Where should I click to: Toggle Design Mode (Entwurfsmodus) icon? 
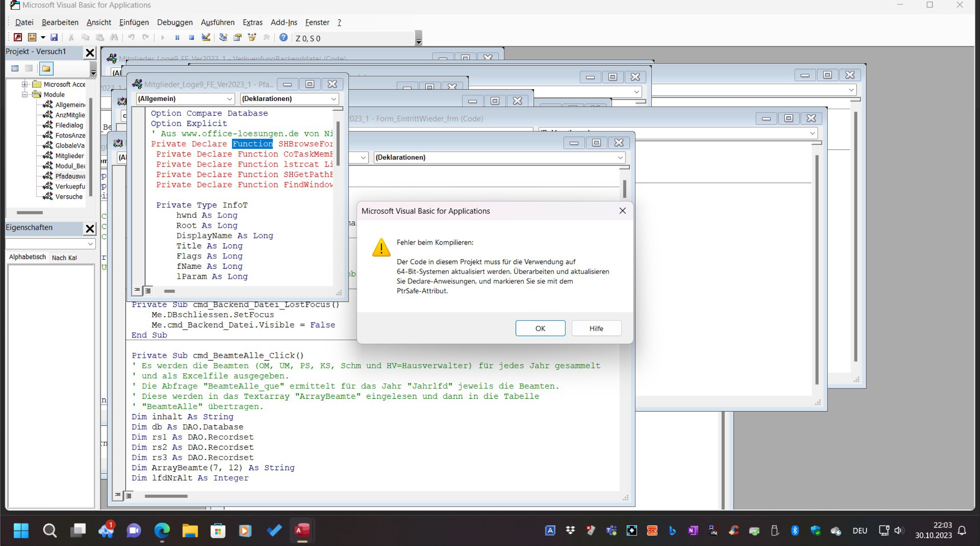tap(206, 37)
